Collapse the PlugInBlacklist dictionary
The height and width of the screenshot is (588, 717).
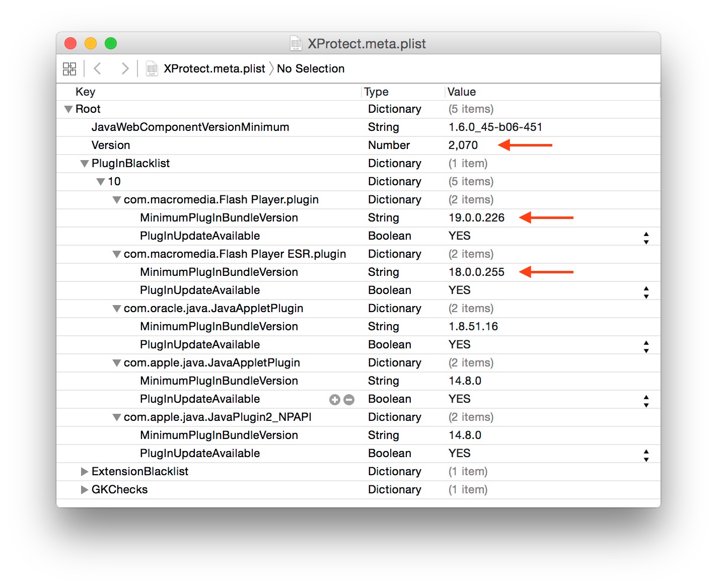pos(85,164)
